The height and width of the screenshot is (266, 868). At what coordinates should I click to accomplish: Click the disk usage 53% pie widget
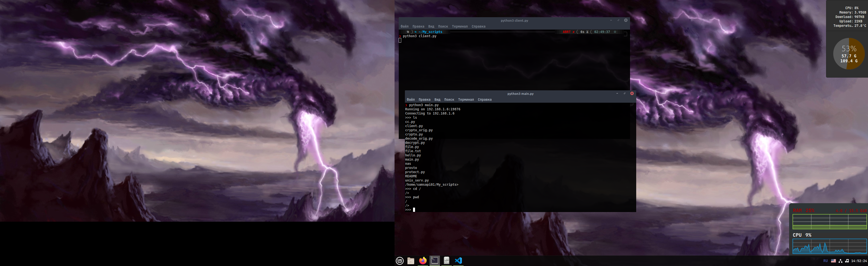(849, 54)
